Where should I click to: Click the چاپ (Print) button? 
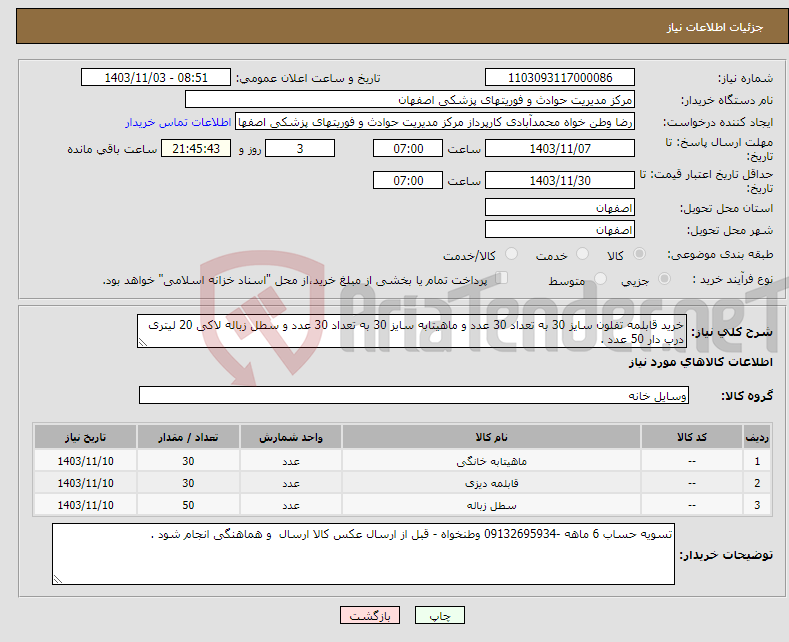tap(439, 615)
